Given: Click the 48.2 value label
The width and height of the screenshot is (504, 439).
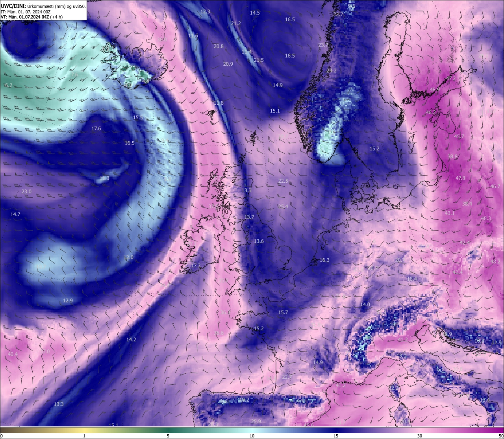Looking at the screenshot, I should point(495,262).
